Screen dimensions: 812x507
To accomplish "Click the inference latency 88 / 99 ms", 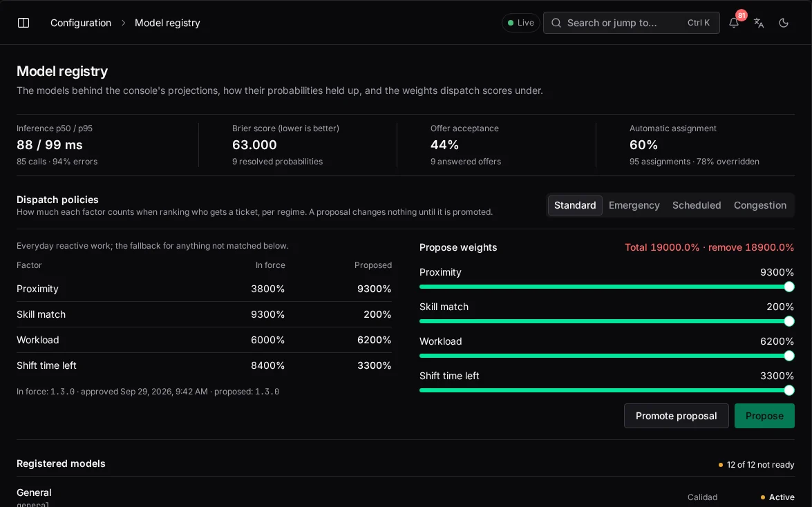I will pos(50,145).
